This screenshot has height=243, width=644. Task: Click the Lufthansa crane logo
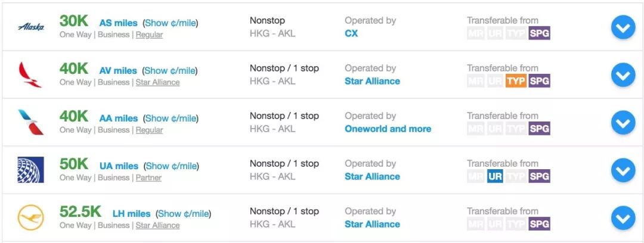tap(31, 217)
